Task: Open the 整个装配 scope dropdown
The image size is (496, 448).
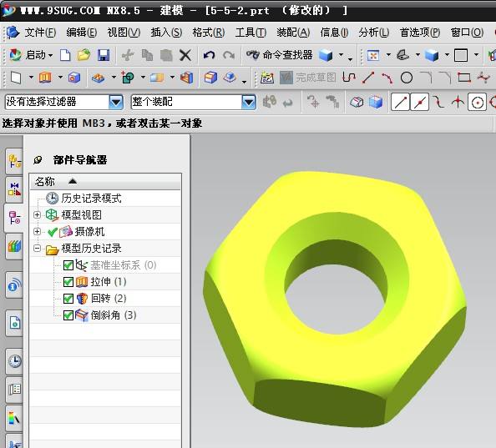Action: (x=249, y=102)
